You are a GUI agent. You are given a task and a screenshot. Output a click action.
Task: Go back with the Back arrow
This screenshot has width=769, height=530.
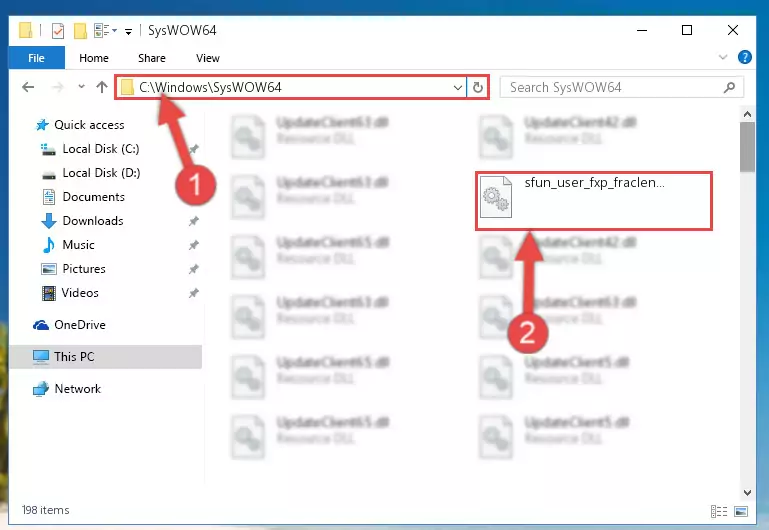(28, 87)
